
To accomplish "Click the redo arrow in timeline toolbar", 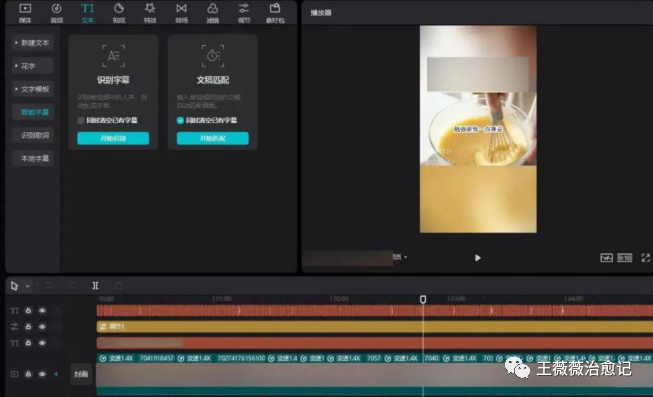I will [72, 286].
